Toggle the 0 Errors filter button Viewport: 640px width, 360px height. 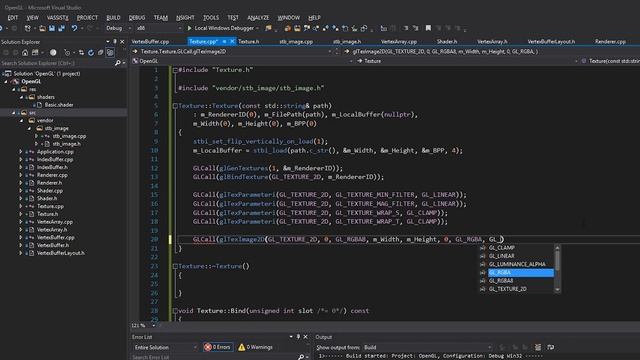point(218,347)
